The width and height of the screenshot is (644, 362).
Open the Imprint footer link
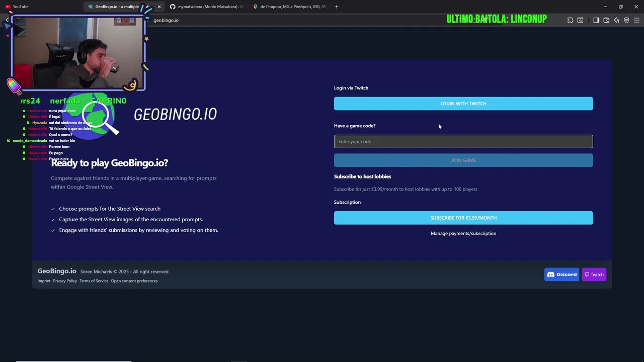pos(44,281)
